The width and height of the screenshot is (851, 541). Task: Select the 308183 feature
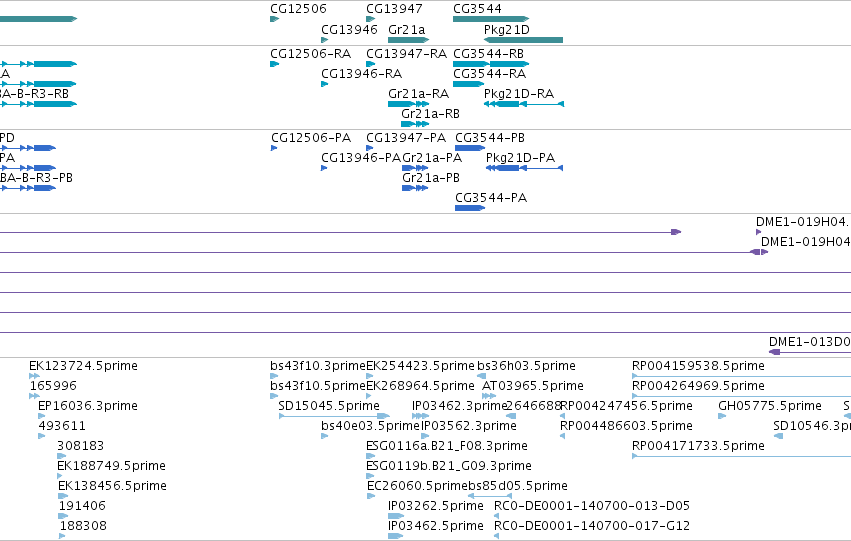[80, 446]
